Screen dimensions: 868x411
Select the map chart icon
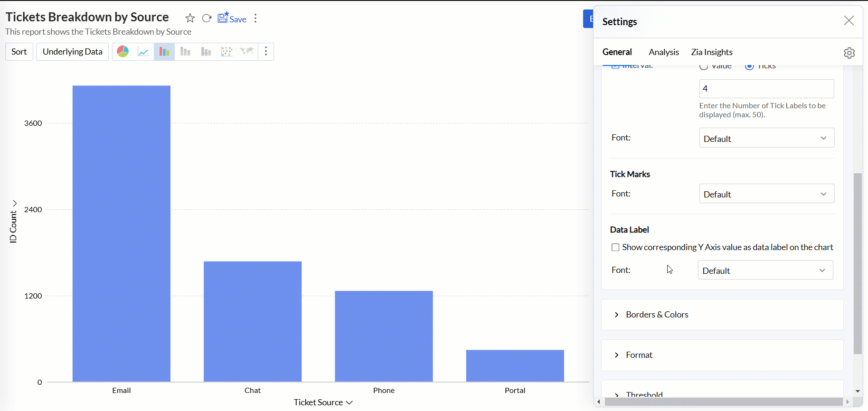tap(247, 52)
